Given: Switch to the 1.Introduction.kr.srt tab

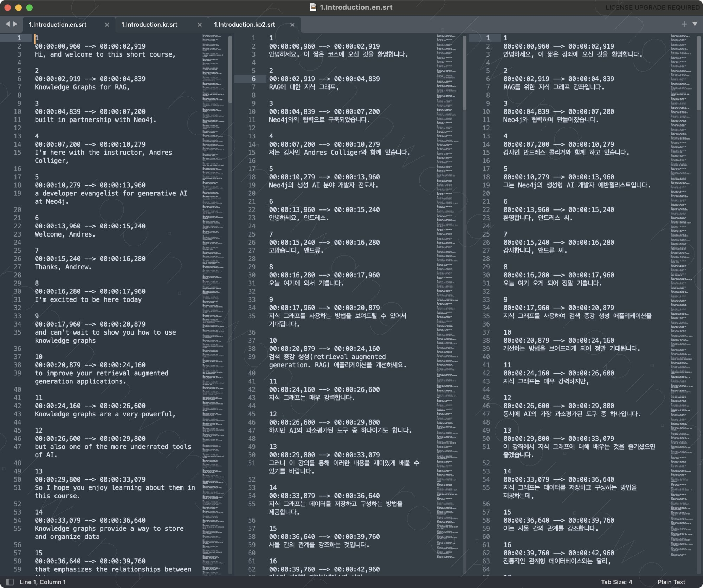Looking at the screenshot, I should (149, 25).
